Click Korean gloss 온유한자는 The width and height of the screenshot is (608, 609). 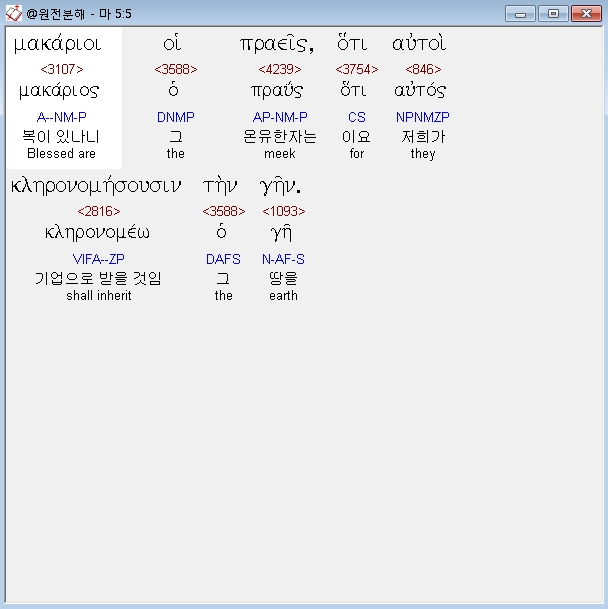(280, 137)
